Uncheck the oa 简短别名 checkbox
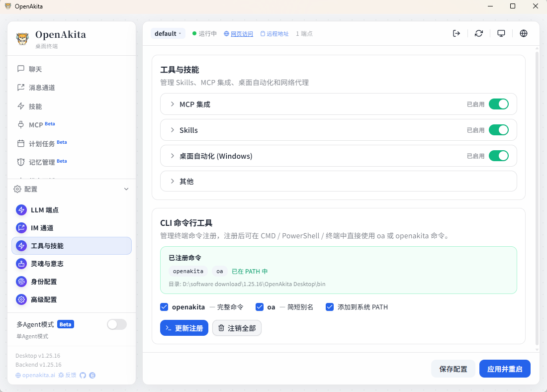This screenshot has width=547, height=392. [259, 307]
